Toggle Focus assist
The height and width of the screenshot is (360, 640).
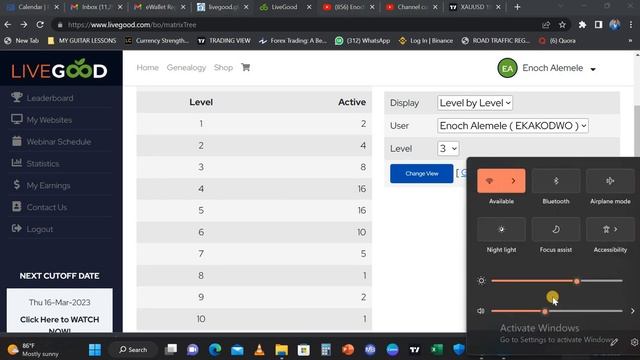pyautogui.click(x=556, y=229)
